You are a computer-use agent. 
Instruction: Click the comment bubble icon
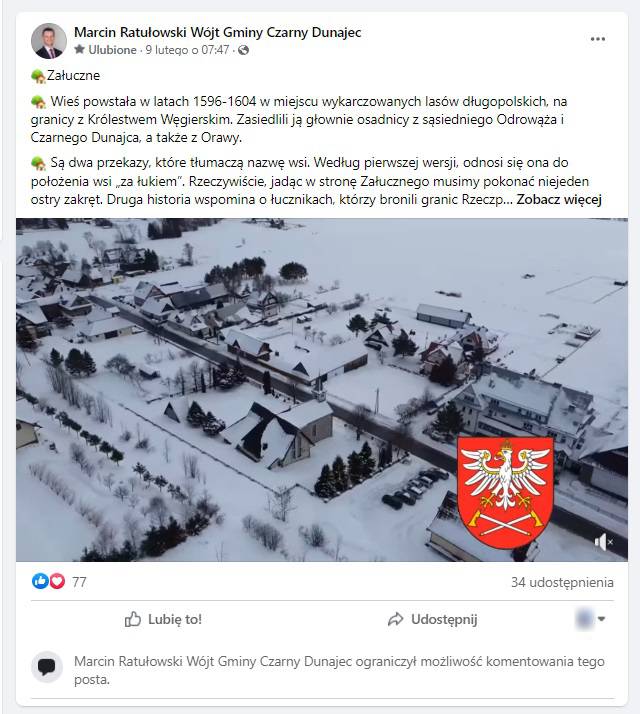click(x=47, y=667)
